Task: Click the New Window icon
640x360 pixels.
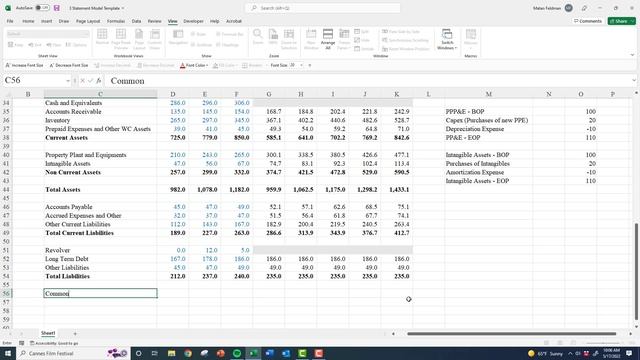Action: coord(311,39)
